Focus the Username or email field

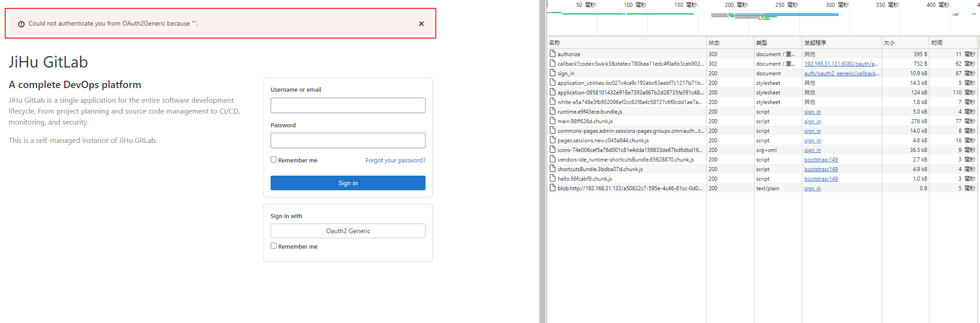(348, 105)
